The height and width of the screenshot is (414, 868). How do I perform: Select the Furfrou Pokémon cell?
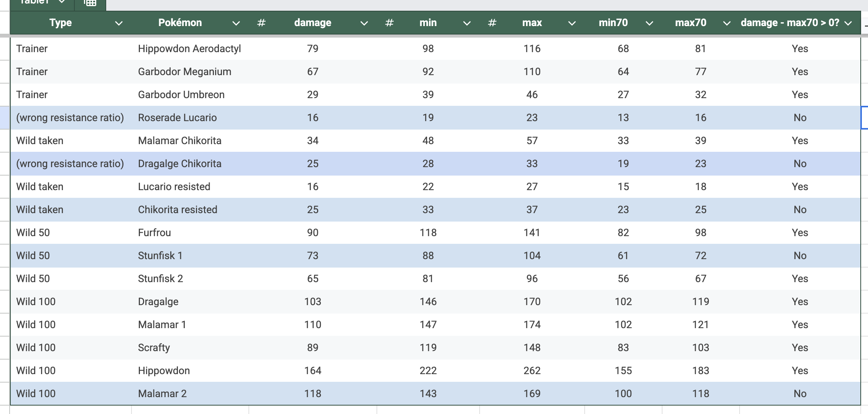pos(155,233)
